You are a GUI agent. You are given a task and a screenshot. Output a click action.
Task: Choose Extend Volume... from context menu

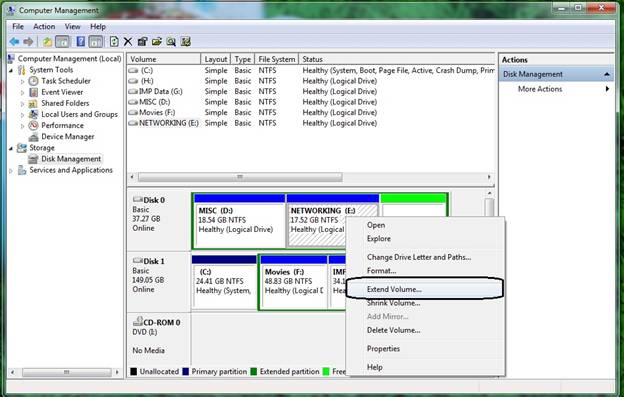point(425,289)
